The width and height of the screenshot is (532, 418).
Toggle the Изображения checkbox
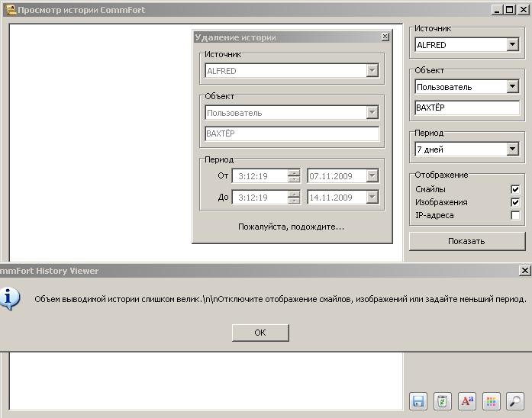515,202
